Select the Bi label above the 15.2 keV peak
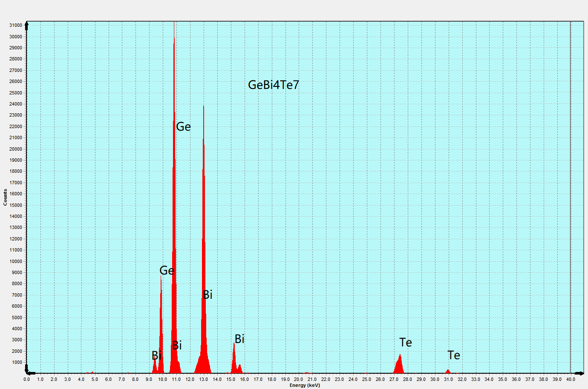This screenshot has width=588, height=389. click(x=239, y=339)
